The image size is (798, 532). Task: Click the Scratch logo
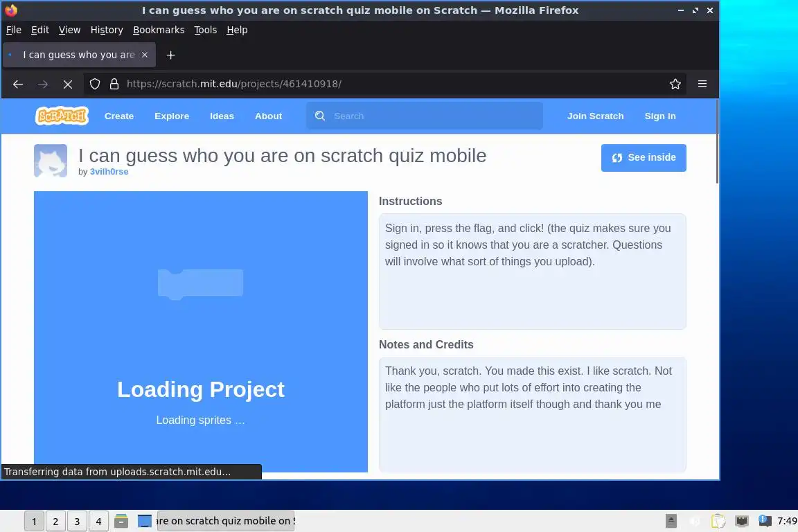point(62,116)
